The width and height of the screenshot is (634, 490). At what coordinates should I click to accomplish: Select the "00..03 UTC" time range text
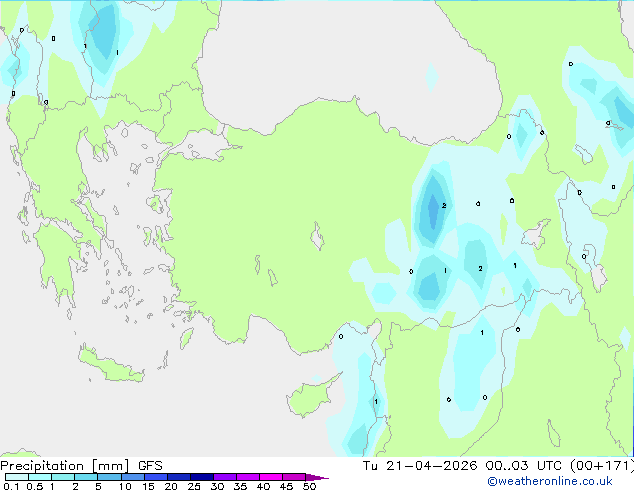pyautogui.click(x=525, y=466)
